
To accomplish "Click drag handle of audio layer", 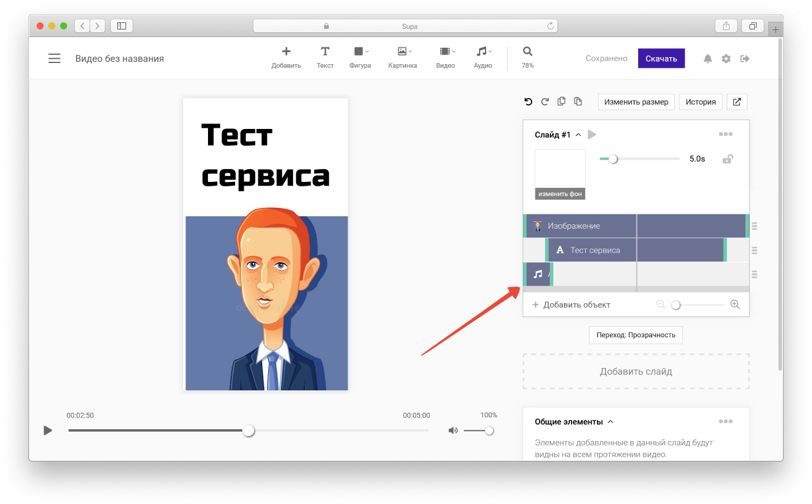I will (x=754, y=274).
